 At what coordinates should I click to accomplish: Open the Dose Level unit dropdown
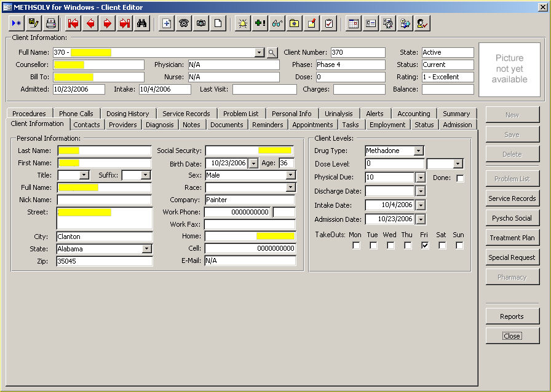click(x=458, y=163)
